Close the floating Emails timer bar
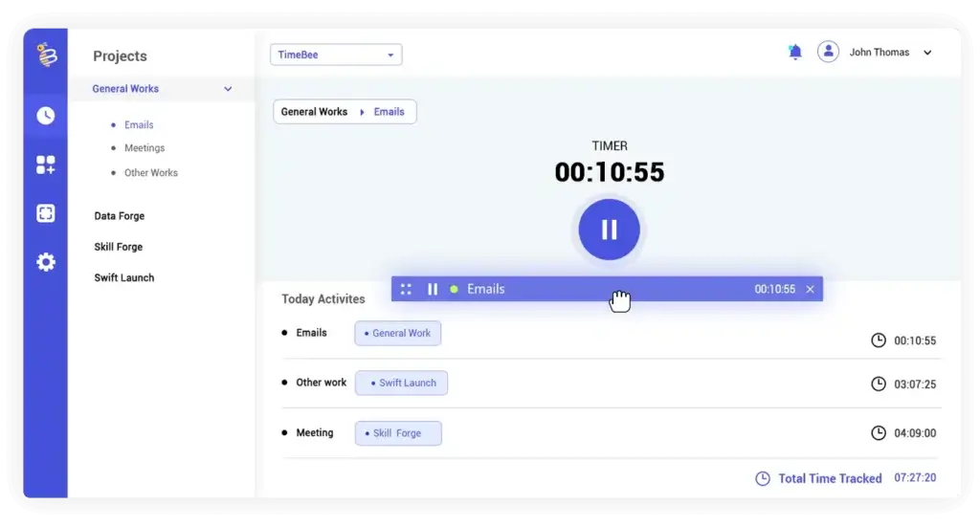 (x=810, y=289)
